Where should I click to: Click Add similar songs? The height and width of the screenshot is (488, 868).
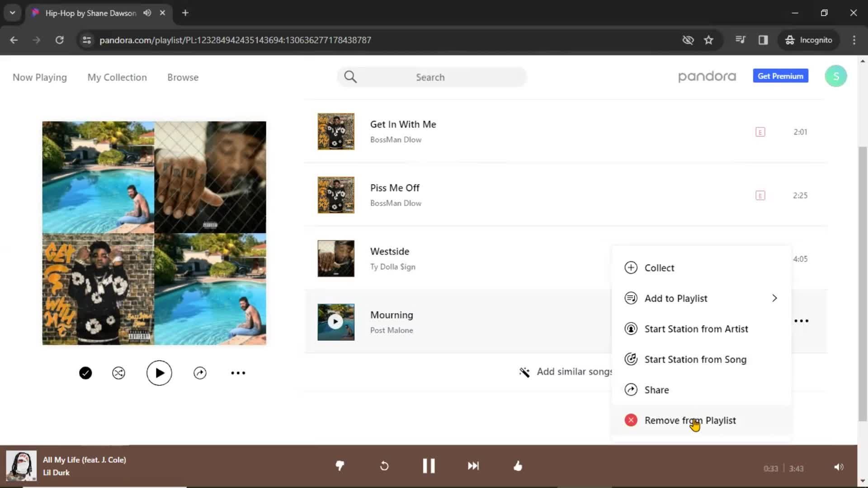pos(566,372)
